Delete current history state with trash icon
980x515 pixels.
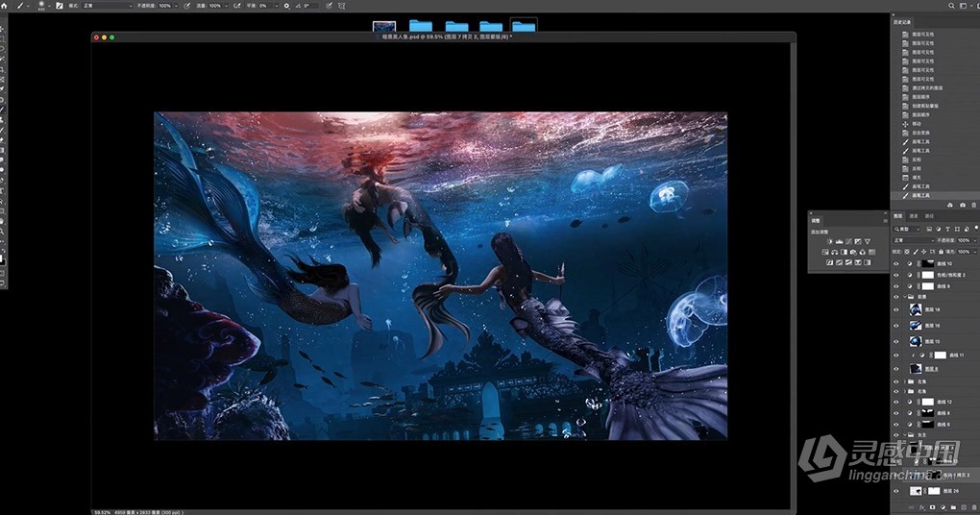point(972,205)
